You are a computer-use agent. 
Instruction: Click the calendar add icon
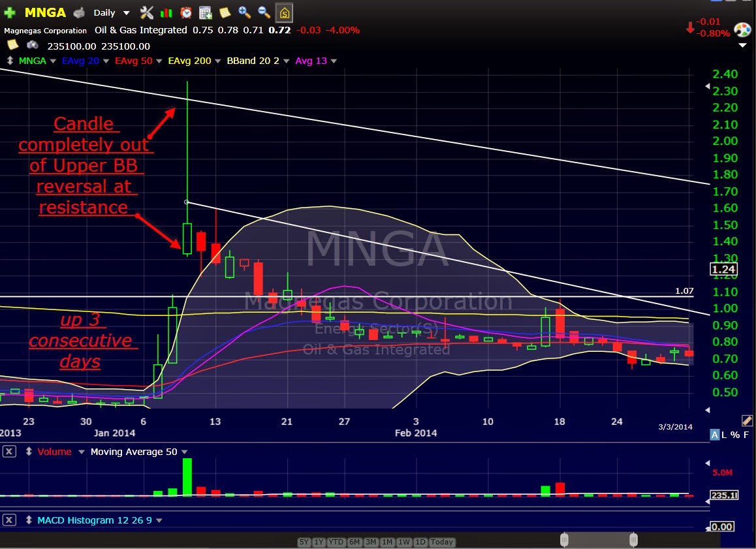click(x=206, y=12)
